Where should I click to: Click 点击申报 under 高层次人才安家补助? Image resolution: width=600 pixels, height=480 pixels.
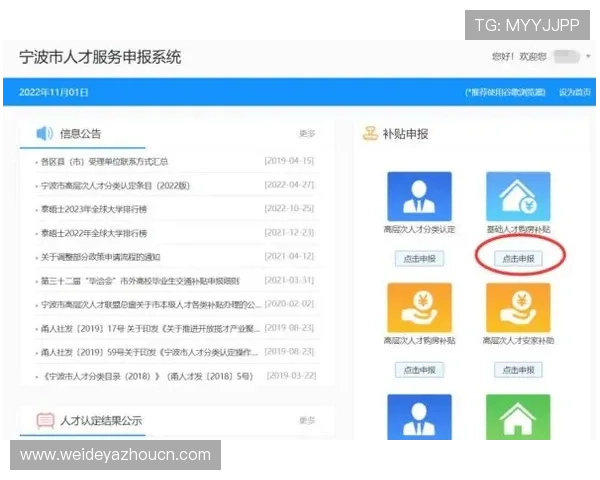coord(518,370)
